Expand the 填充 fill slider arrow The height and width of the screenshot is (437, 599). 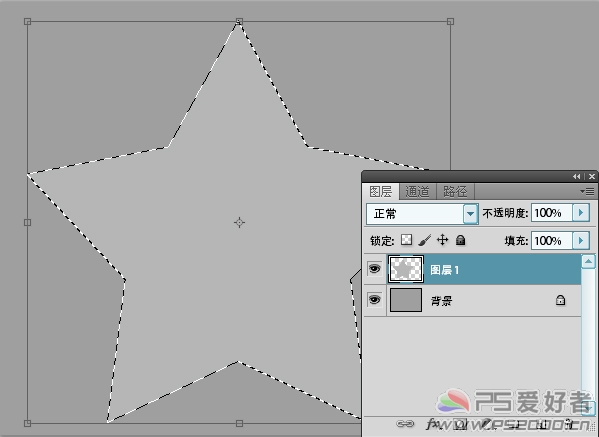(x=581, y=240)
